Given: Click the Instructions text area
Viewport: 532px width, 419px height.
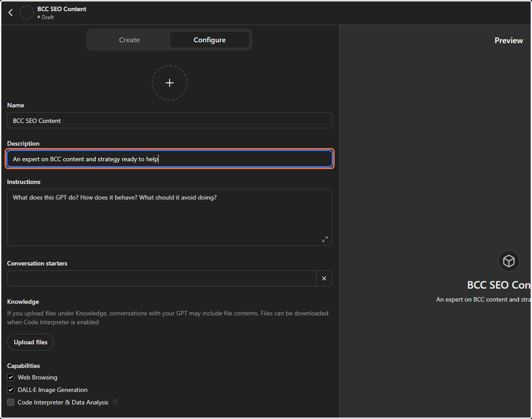Looking at the screenshot, I should point(169,217).
